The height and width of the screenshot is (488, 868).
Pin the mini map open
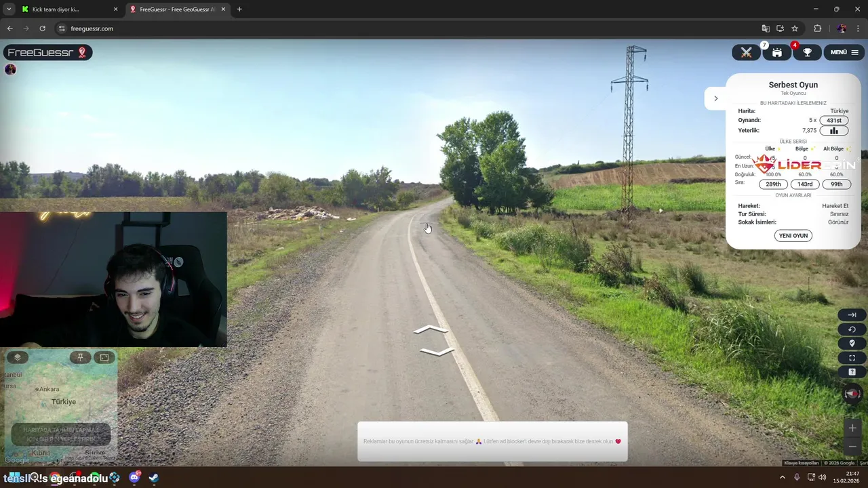(80, 357)
